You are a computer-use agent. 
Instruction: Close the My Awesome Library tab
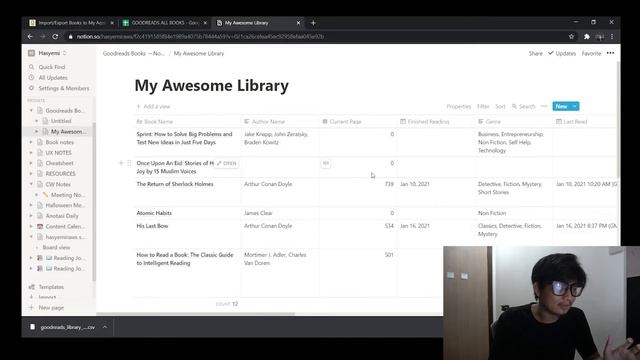298,23
